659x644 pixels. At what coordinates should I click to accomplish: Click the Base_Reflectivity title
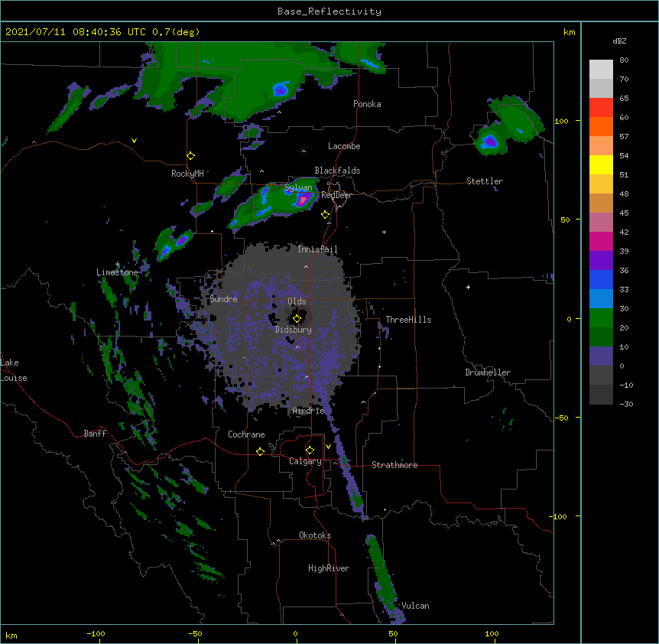[x=329, y=11]
